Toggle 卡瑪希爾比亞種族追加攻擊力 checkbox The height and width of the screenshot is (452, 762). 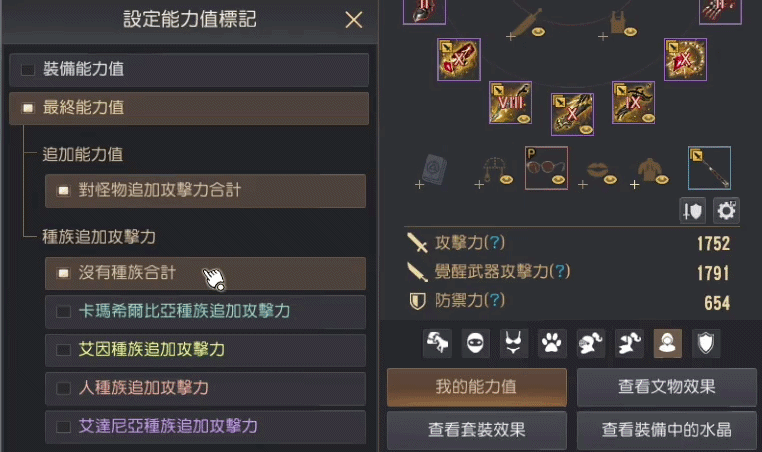click(63, 312)
